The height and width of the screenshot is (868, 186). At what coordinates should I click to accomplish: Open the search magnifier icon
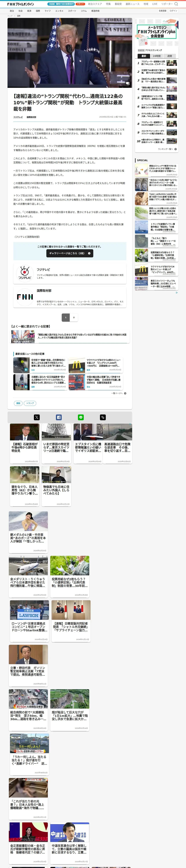click(176, 4)
